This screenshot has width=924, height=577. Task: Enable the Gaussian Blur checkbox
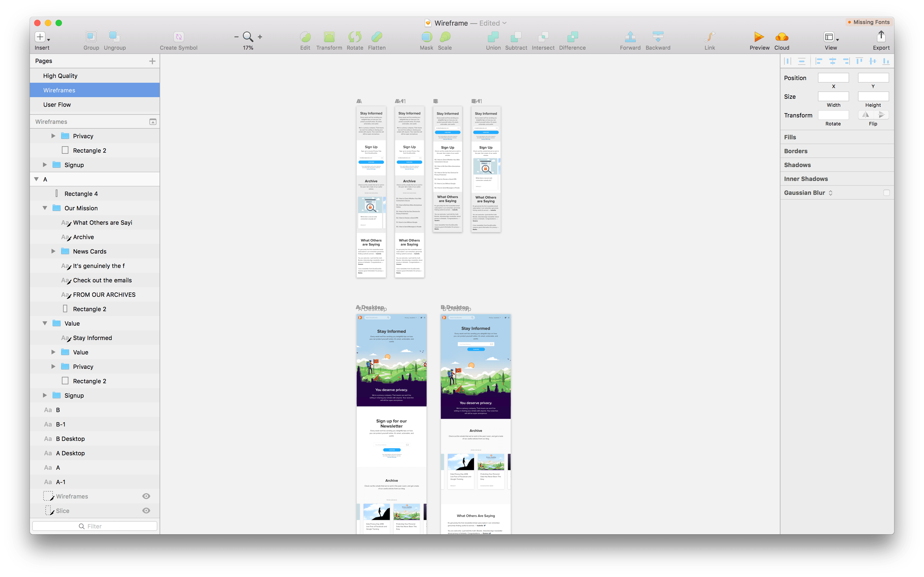[886, 193]
